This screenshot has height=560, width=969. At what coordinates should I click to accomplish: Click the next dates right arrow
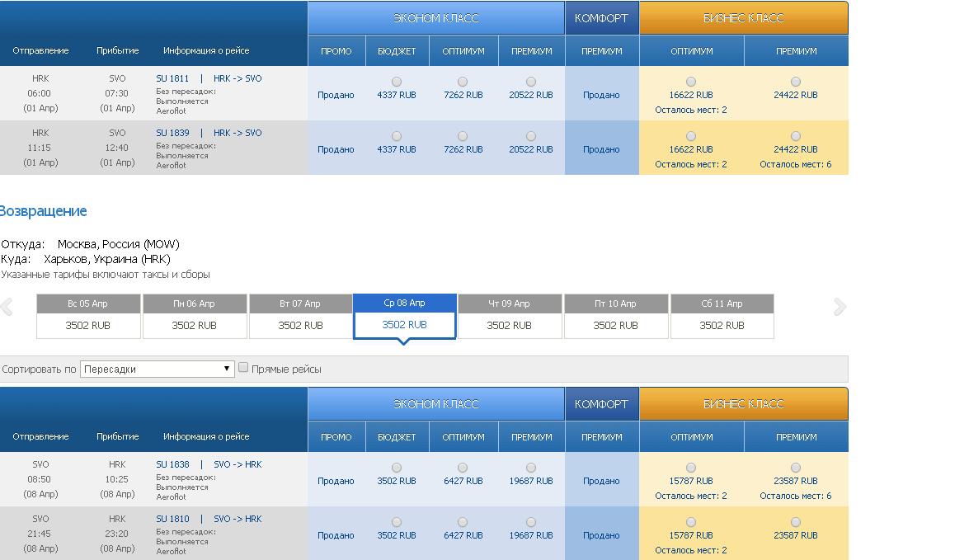tap(840, 308)
